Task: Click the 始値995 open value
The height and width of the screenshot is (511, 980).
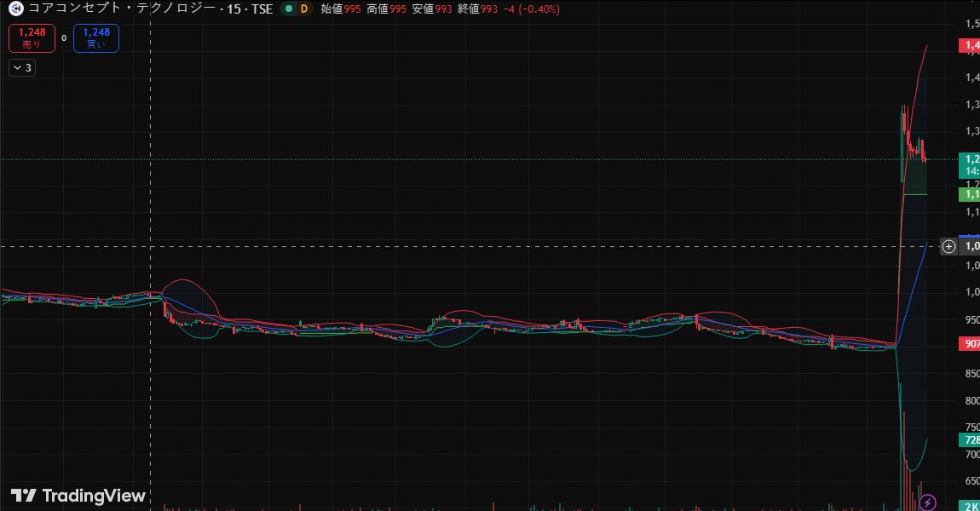Action: pos(341,9)
